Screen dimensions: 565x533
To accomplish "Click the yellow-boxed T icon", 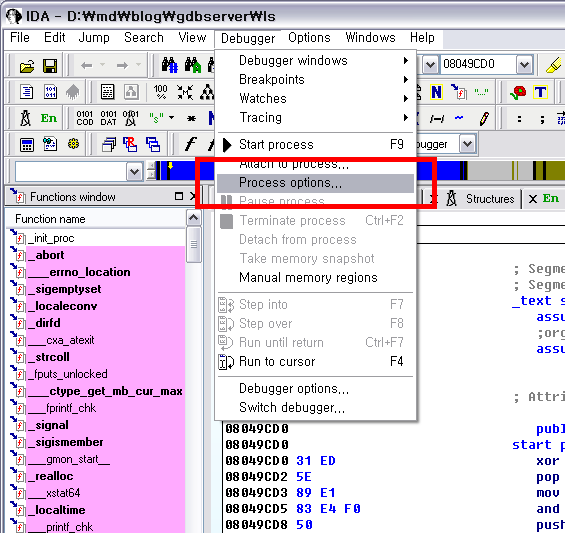I will [x=540, y=92].
